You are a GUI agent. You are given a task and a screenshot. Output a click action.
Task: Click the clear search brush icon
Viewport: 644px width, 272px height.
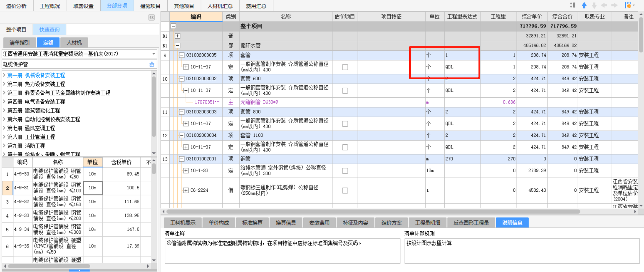click(x=152, y=64)
